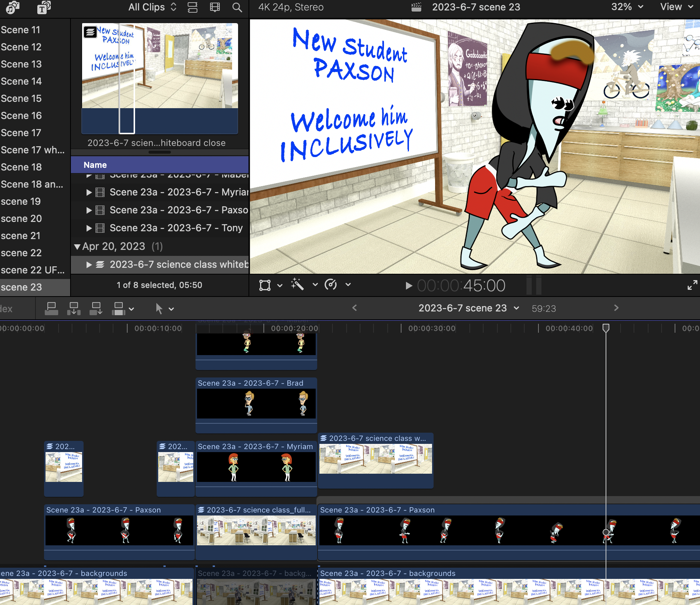The image size is (700, 605).
Task: Click '1 of 8 selected, 05:50' status
Action: (x=159, y=285)
